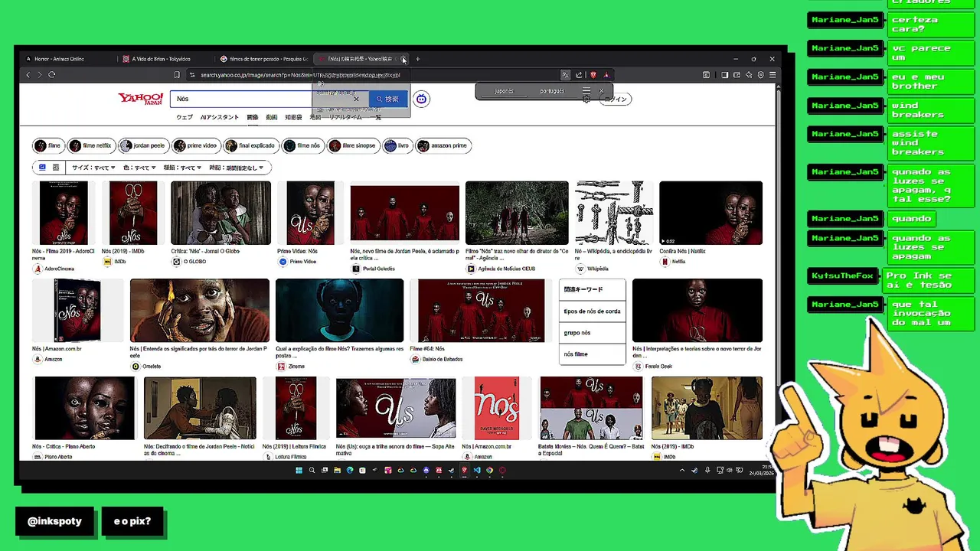Open the 知恵袋 search category
The image size is (980, 551).
(294, 117)
